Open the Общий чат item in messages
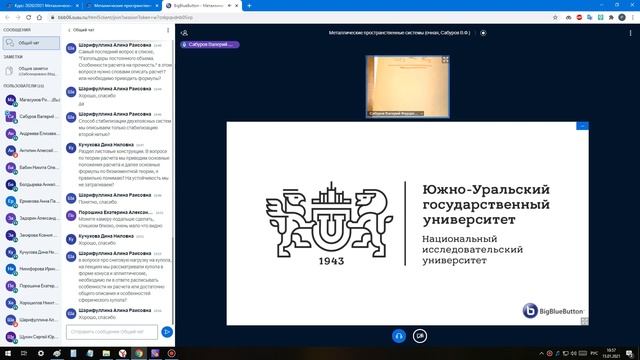 pos(31,43)
